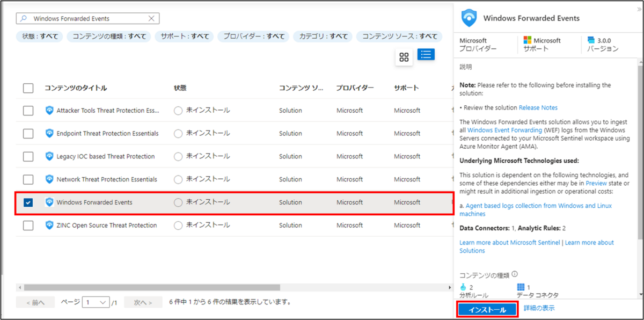644x320 pixels.
Task: Sort by コンテンツ ソース column header
Action: tap(301, 88)
